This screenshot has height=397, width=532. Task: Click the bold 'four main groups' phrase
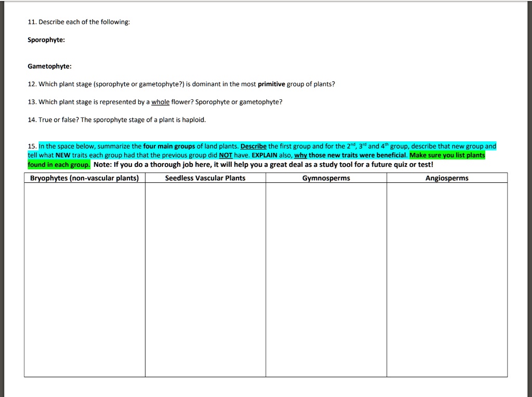pos(169,146)
